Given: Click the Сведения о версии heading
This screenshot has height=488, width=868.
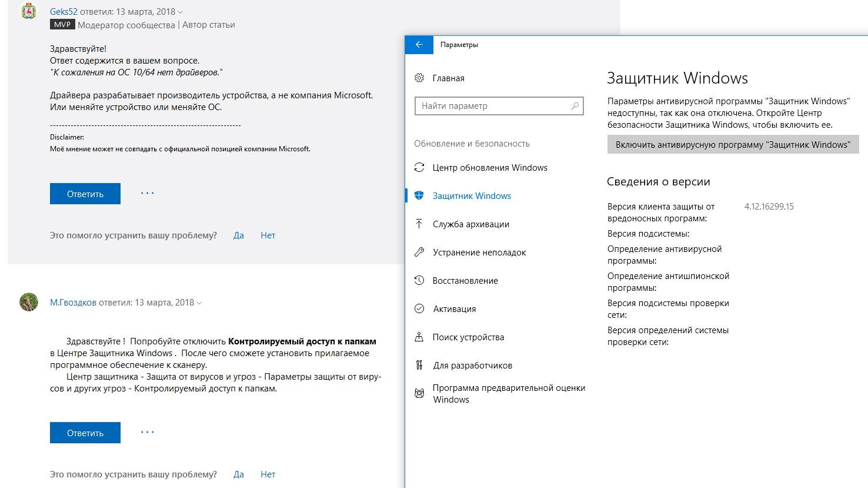Looking at the screenshot, I should pyautogui.click(x=659, y=181).
